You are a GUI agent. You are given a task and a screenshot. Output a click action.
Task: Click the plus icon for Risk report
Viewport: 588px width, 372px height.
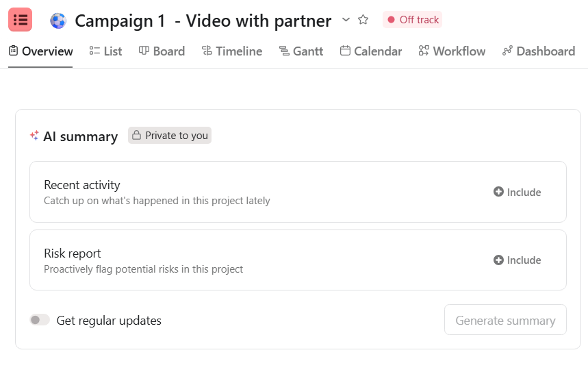click(x=498, y=260)
